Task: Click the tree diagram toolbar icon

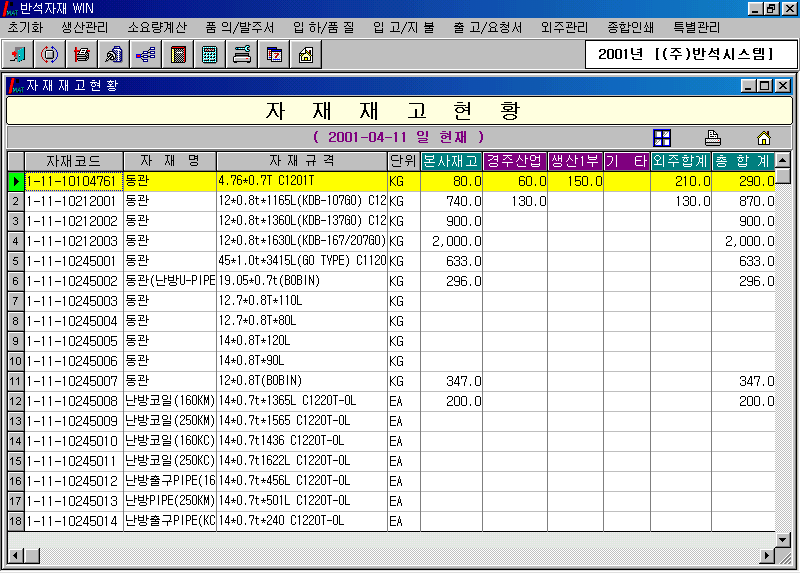Action: pos(145,54)
